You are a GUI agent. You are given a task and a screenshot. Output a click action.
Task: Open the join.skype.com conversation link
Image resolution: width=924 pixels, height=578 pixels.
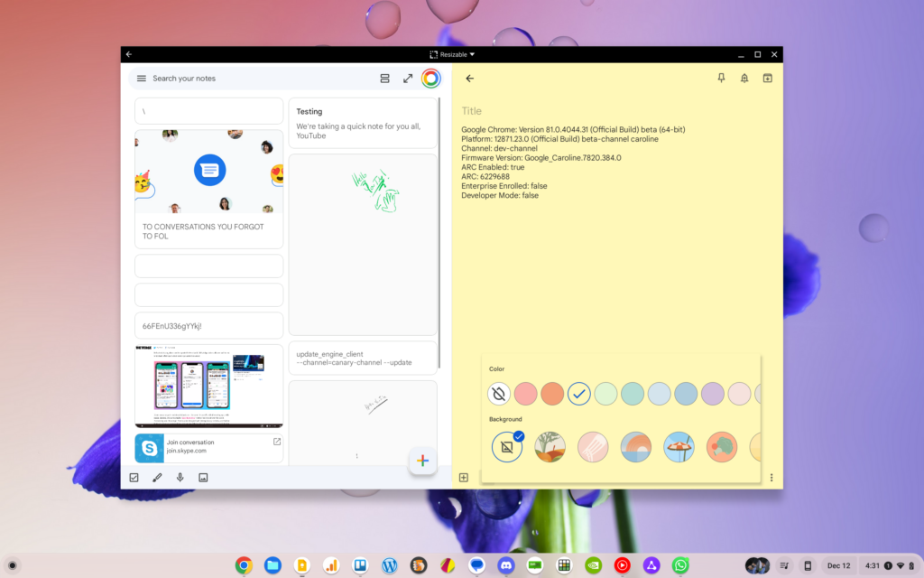[208, 447]
